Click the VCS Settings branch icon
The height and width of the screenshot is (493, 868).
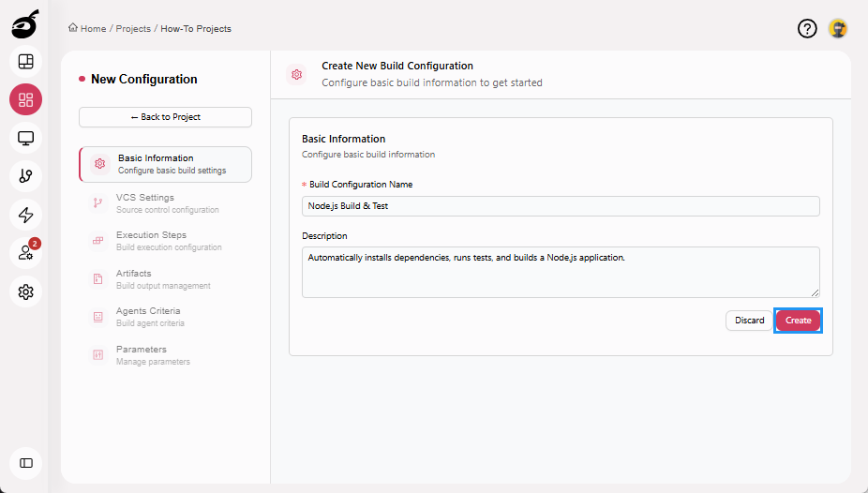(98, 202)
